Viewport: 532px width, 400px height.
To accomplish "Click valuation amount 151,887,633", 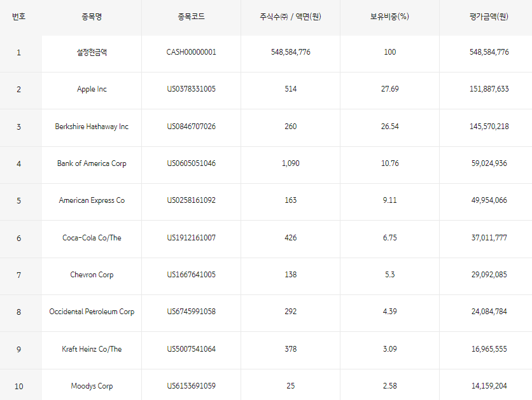I will [x=489, y=89].
